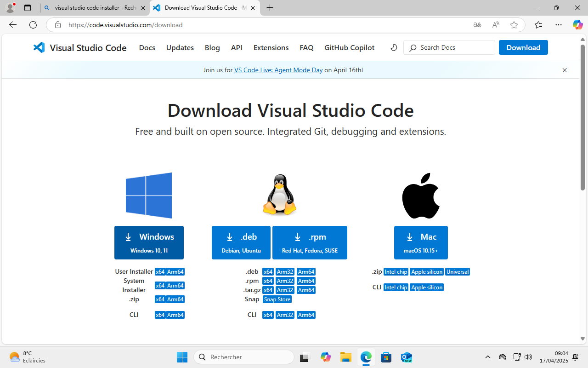Click the Search Docs field

tap(449, 47)
